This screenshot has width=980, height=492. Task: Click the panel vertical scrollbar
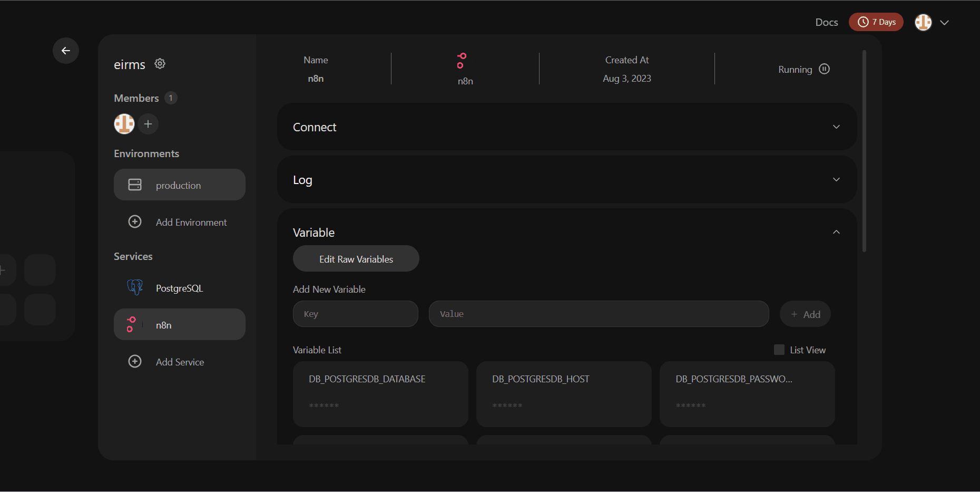coord(864,151)
